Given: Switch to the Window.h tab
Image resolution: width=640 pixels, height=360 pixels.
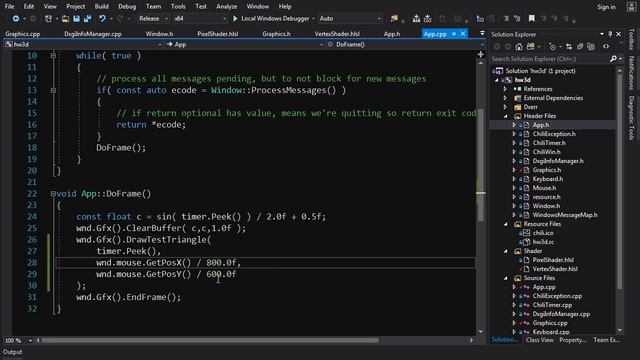Looking at the screenshot, I should coord(160,34).
